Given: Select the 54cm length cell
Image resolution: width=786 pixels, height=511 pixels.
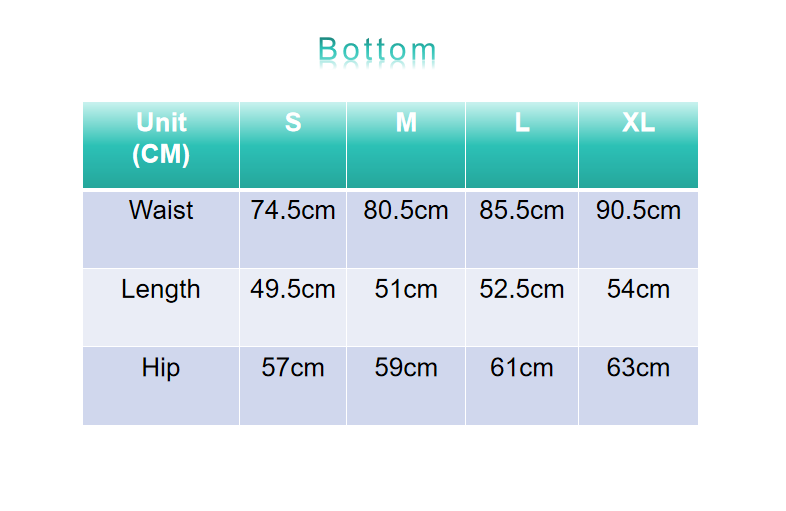Looking at the screenshot, I should (638, 290).
